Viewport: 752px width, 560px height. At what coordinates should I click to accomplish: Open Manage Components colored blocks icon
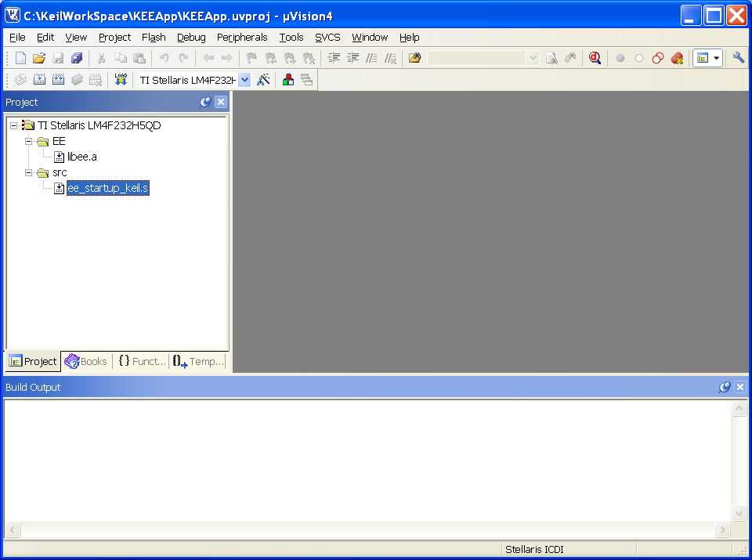(288, 80)
